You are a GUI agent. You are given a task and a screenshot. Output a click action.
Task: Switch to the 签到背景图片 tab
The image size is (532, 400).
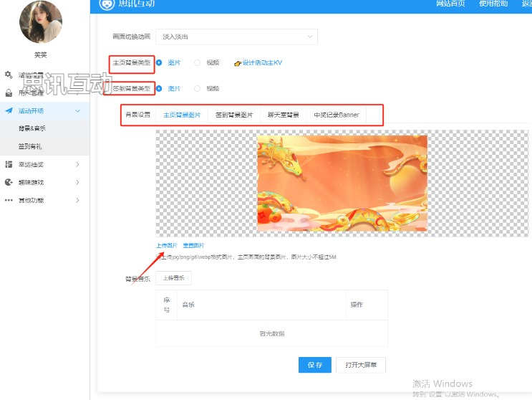point(234,115)
